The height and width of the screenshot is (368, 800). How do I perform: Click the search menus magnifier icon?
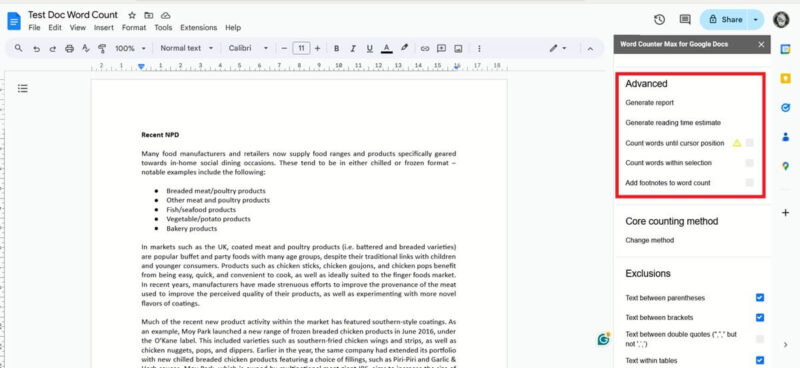18,48
